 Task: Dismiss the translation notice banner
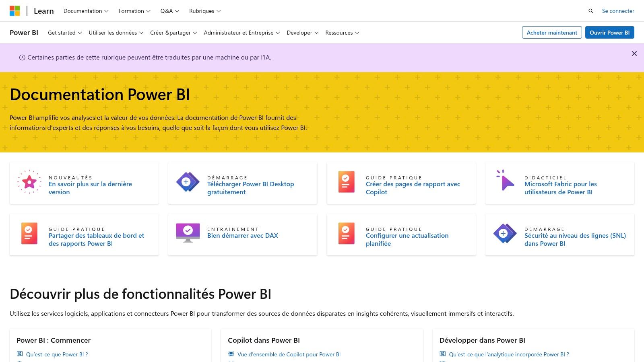pos(634,53)
